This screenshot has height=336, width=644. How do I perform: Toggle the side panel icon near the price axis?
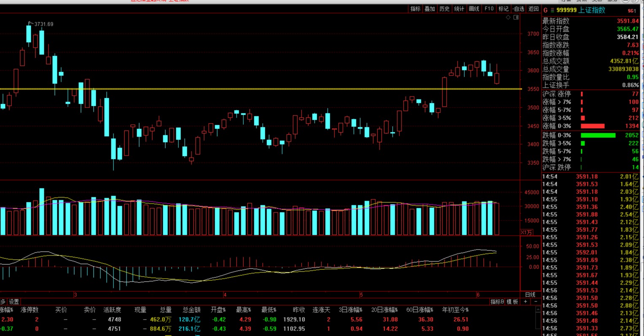pos(516,17)
